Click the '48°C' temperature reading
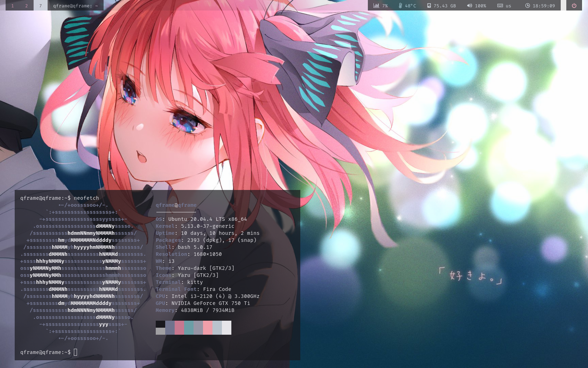Viewport: 588px width, 368px height. click(x=411, y=6)
